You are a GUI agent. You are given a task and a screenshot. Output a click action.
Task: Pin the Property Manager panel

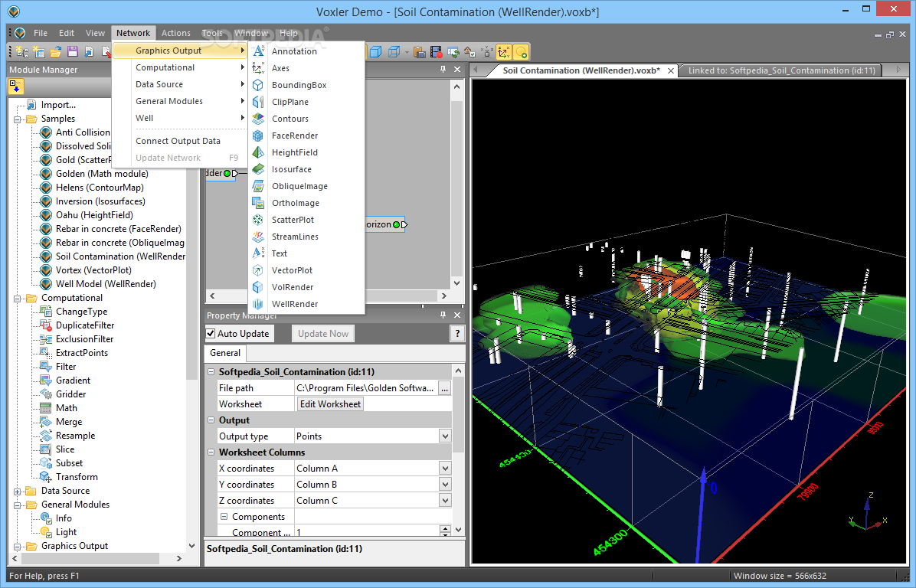click(443, 315)
